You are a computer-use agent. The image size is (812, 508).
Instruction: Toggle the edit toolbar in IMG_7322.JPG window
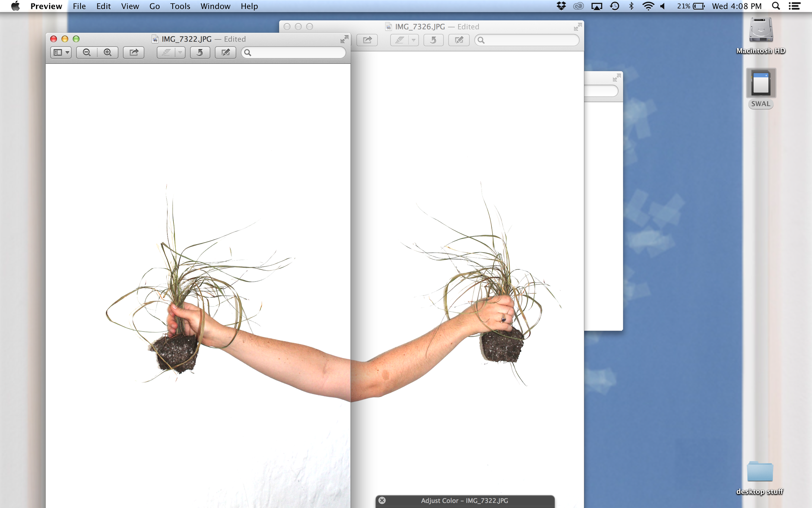coord(225,52)
